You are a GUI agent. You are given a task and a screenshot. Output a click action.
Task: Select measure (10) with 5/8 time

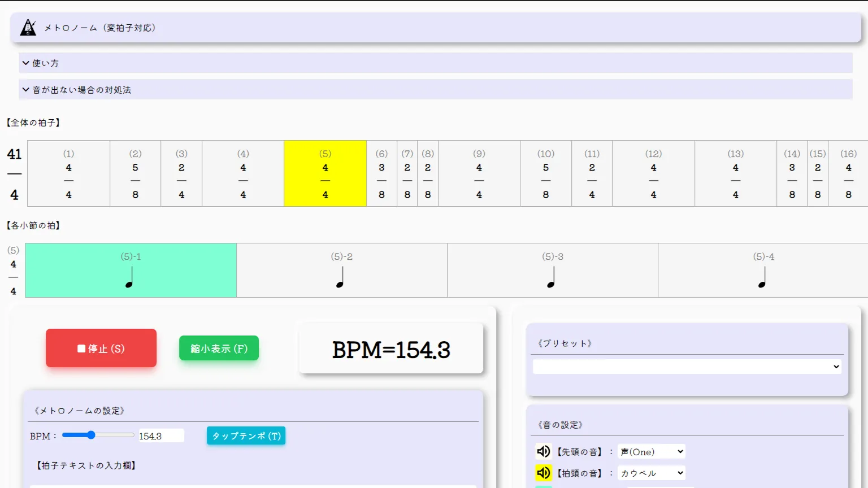[x=546, y=173]
